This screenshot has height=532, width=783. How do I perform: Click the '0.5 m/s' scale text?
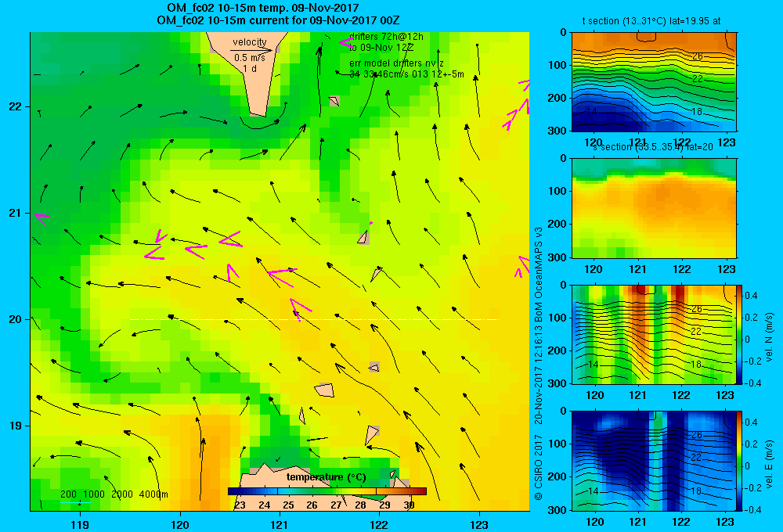pos(250,58)
